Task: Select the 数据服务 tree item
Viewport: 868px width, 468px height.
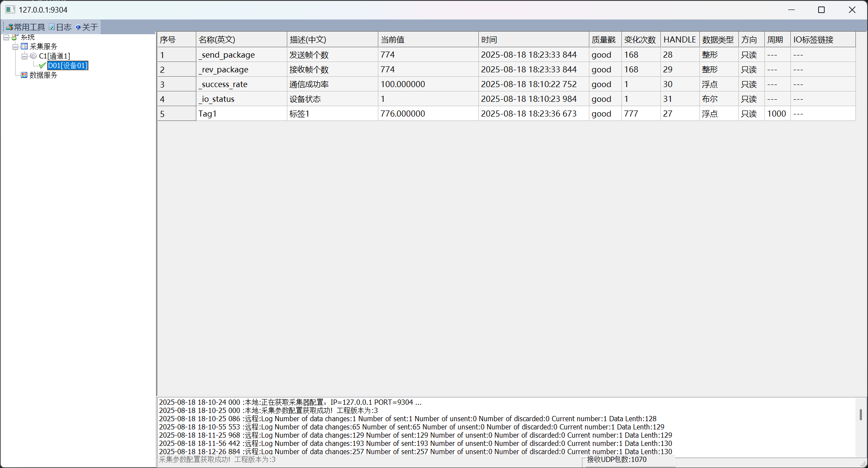Action: (x=43, y=75)
